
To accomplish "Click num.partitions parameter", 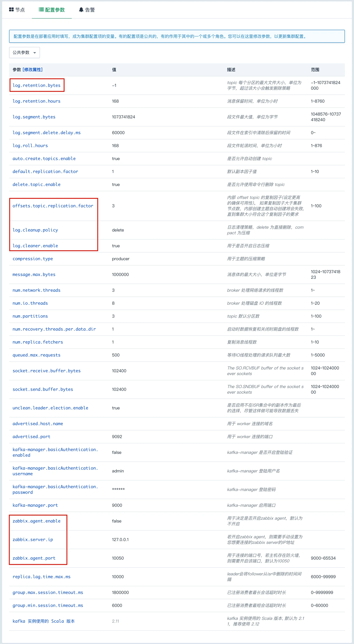I will [x=30, y=316].
